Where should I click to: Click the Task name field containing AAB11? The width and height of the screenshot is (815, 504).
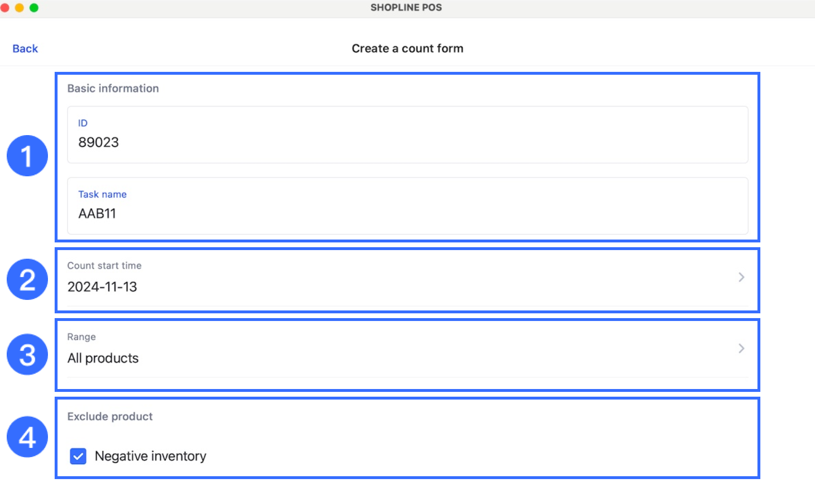point(407,206)
